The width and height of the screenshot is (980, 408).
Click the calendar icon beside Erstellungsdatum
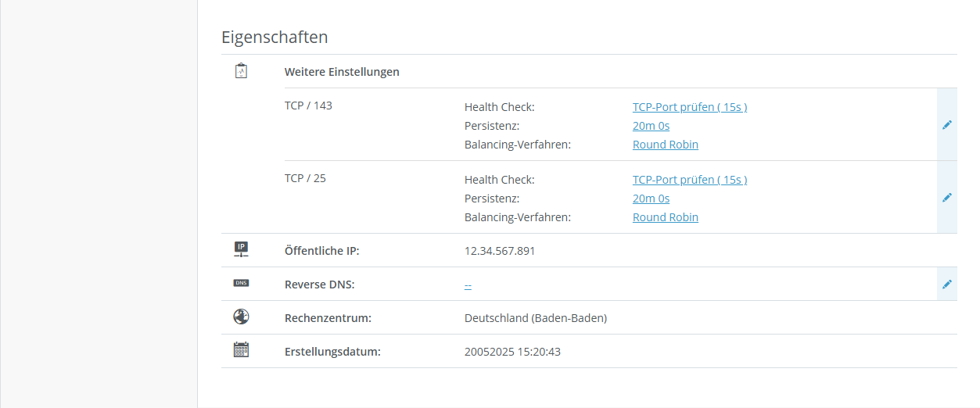tap(241, 350)
